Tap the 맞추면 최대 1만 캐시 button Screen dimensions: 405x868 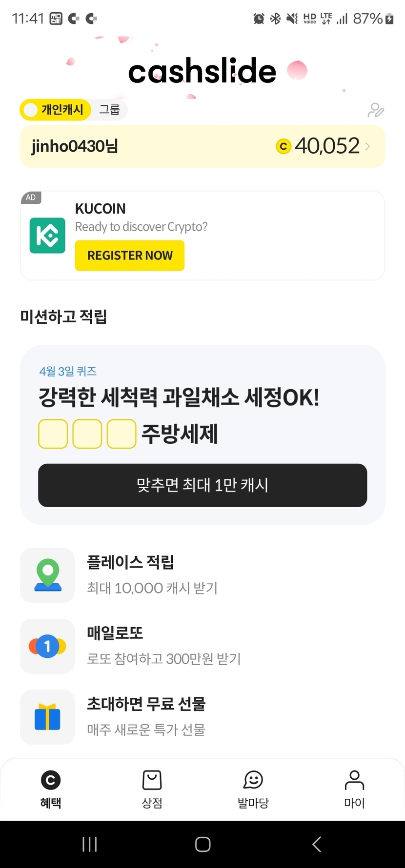(x=202, y=485)
